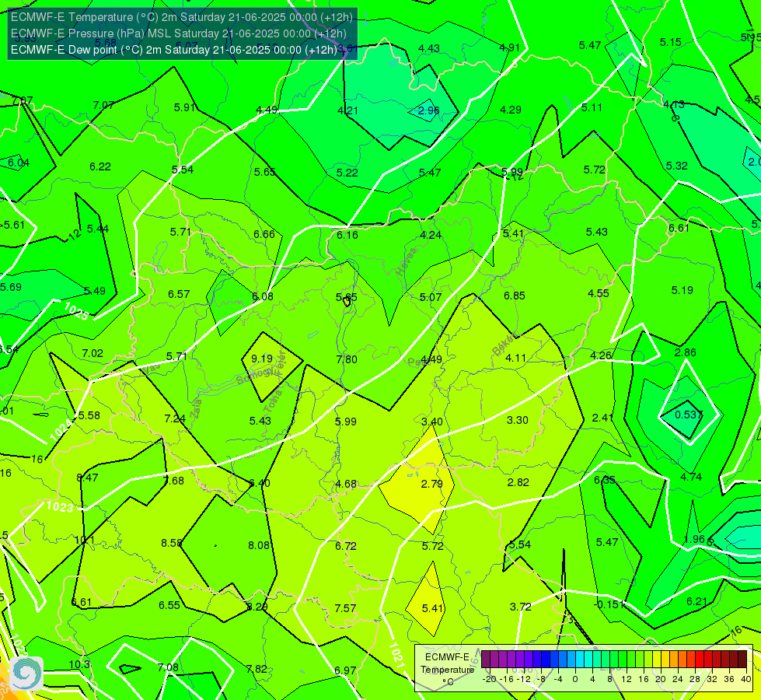Click the map value 3.72
This screenshot has width=761, height=700.
click(x=520, y=606)
